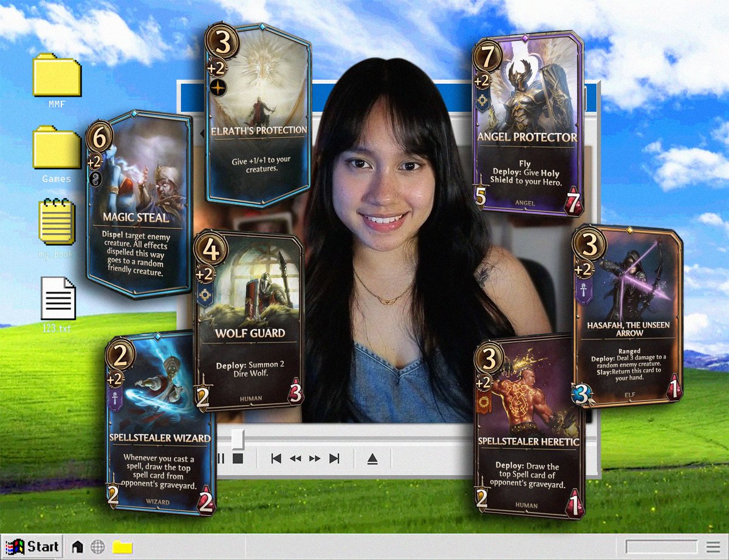
Task: Stop playback with the square stop button
Action: pos(238,459)
